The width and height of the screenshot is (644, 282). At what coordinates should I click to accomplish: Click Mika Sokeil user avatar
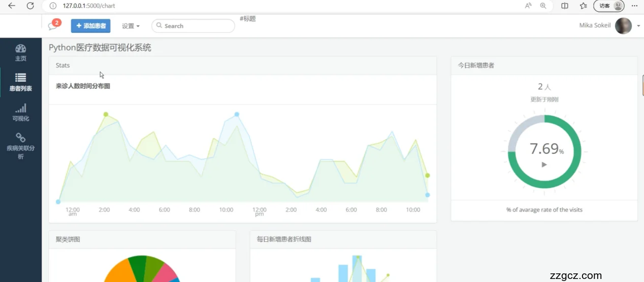[x=623, y=25]
